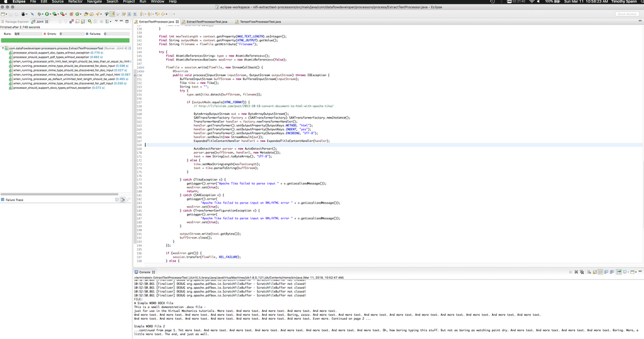Open the Source menu
The image size is (644, 339).
(x=57, y=2)
